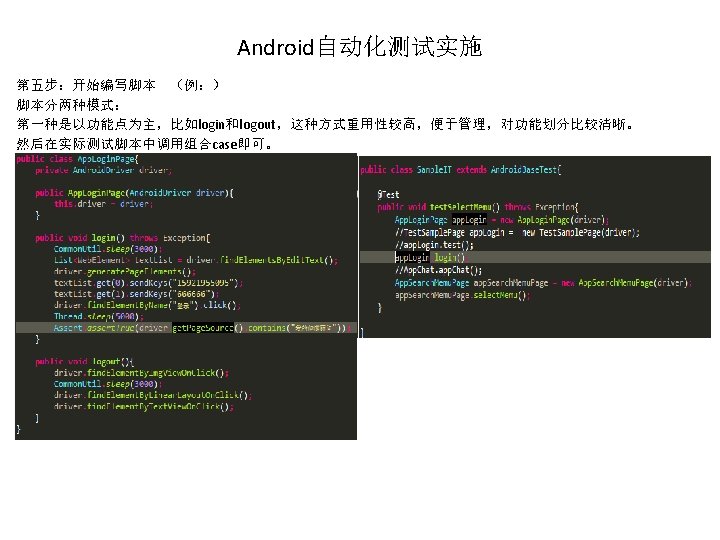Click the commented line with "TestSamplePage(driver);"
Screen dimensions: 720x540
(517, 232)
